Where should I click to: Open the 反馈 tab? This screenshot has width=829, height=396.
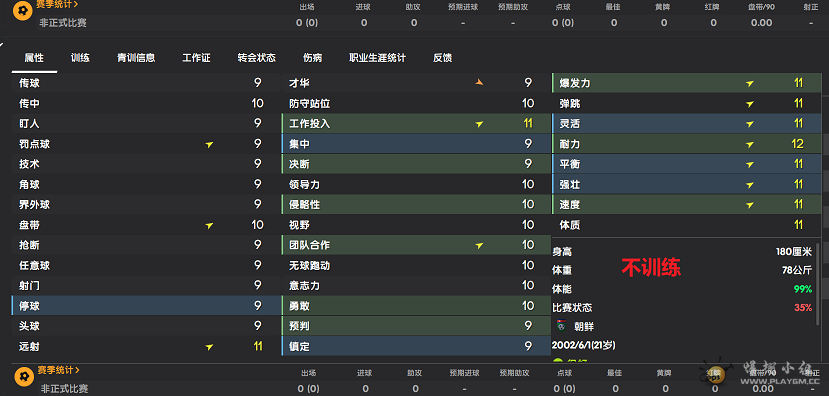[443, 58]
